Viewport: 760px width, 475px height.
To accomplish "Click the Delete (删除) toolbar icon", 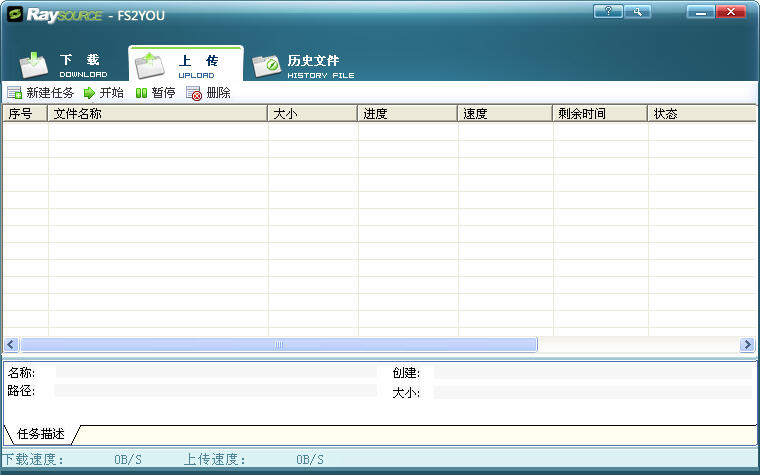I will coord(195,93).
